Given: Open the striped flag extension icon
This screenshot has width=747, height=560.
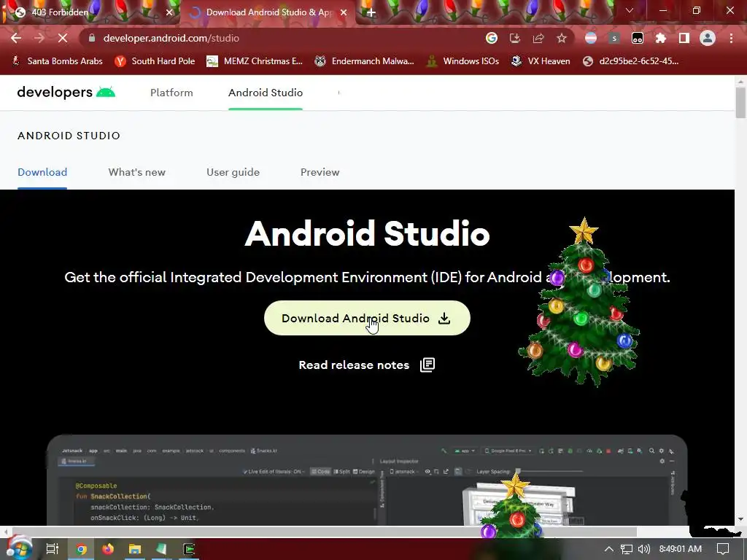Looking at the screenshot, I should click(591, 38).
